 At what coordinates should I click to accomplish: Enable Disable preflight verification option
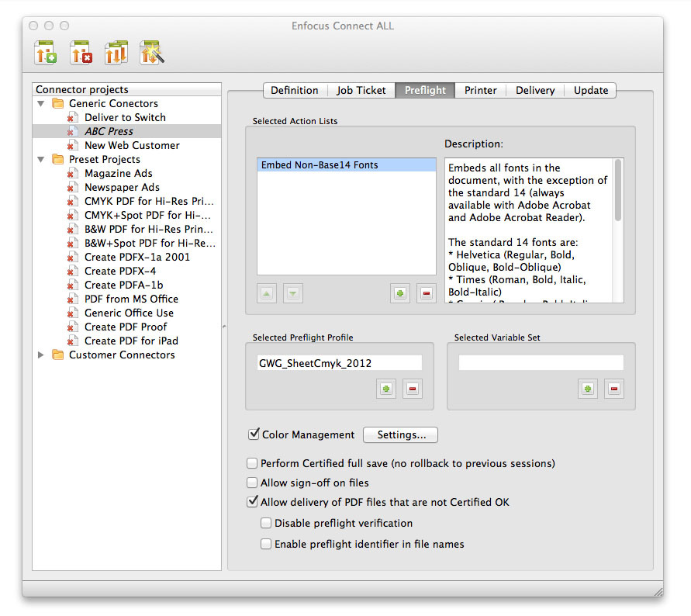click(x=266, y=523)
